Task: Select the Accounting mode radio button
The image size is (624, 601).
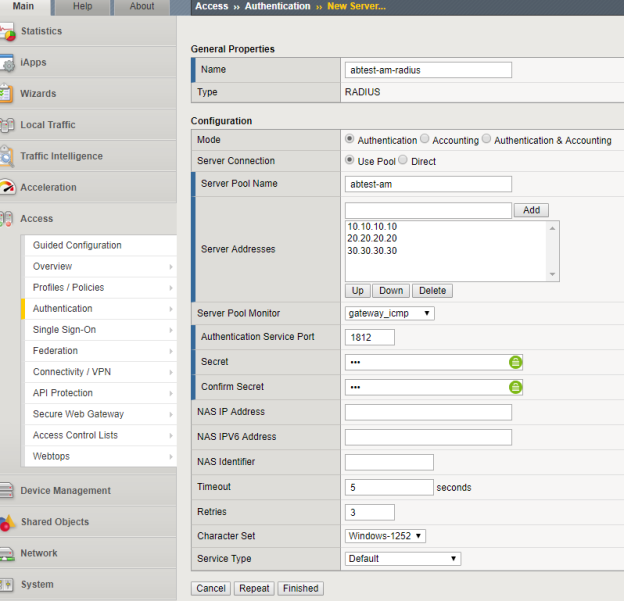Action: (x=425, y=140)
